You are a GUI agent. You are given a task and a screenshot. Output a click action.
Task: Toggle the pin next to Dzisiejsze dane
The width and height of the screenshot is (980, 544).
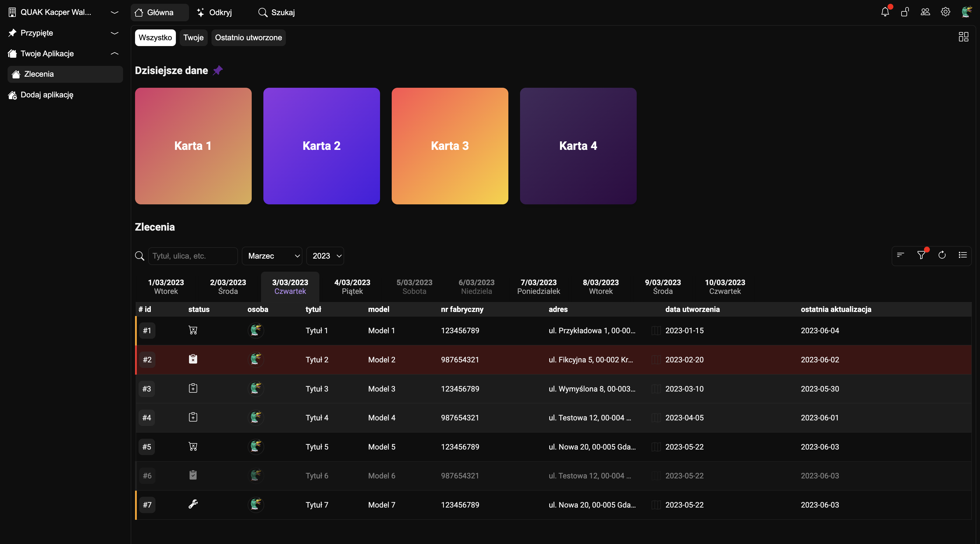(218, 70)
